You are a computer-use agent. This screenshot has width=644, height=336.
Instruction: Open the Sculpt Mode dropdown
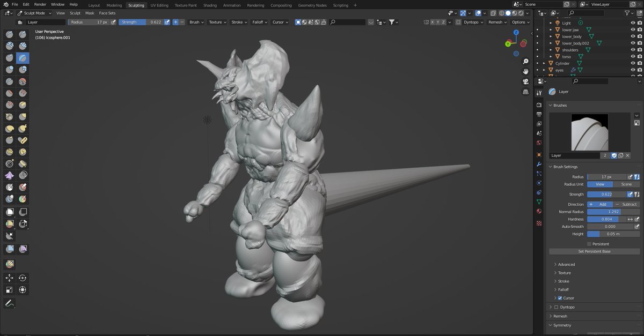pos(34,13)
